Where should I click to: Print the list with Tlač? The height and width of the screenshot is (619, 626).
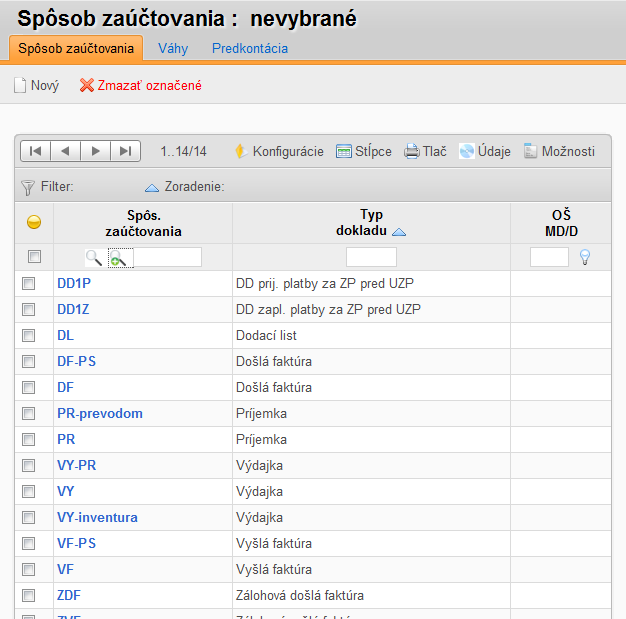[x=425, y=151]
